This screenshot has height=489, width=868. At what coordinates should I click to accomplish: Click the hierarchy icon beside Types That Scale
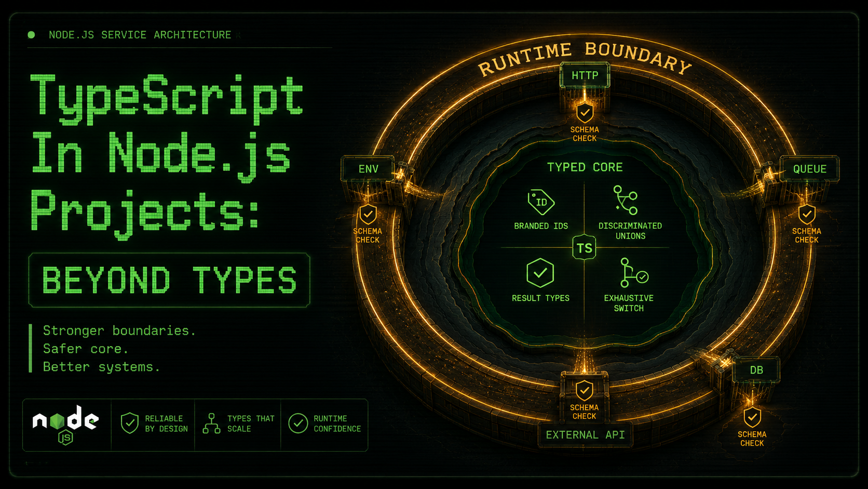[x=211, y=424]
